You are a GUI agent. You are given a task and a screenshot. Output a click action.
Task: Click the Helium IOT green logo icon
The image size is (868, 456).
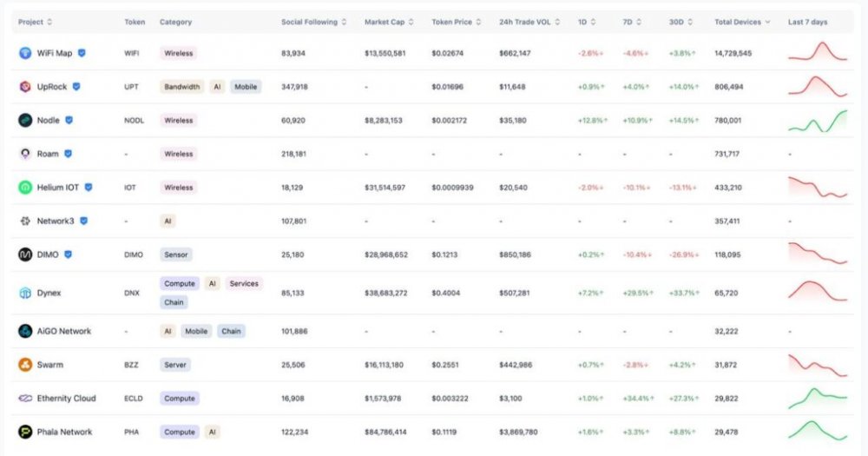pos(25,187)
